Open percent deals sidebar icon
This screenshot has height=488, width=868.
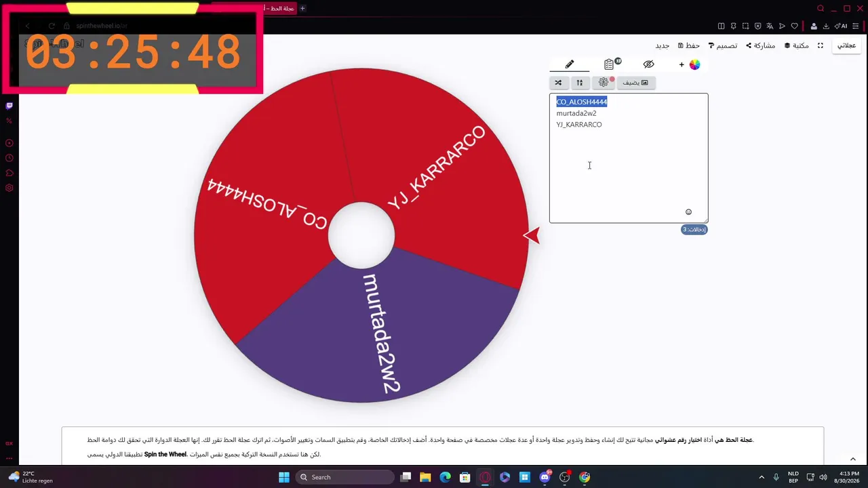click(x=9, y=121)
